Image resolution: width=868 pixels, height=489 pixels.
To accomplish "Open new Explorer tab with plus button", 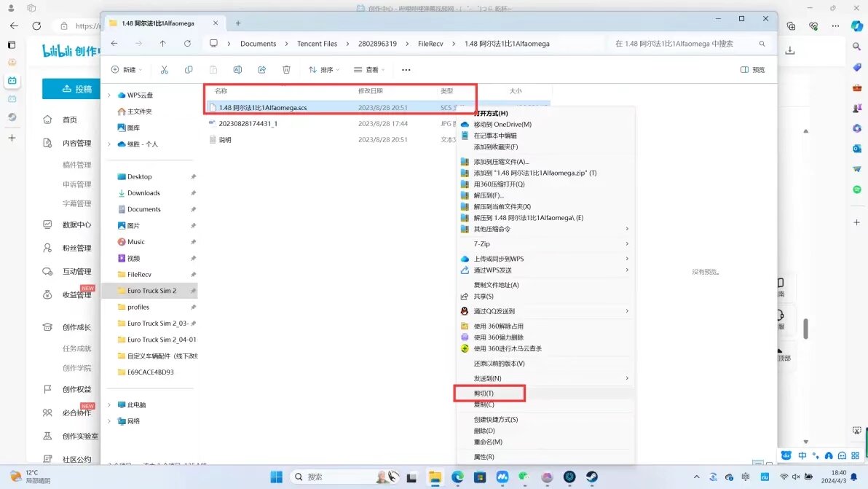I will pos(238,23).
